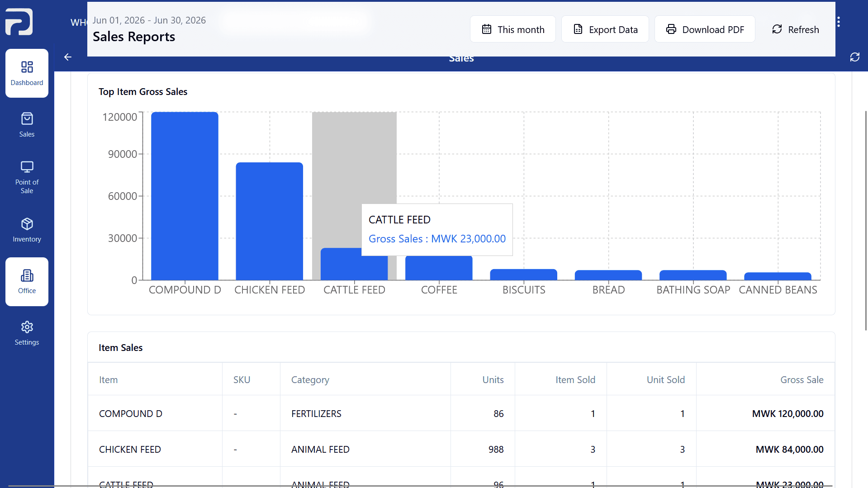The height and width of the screenshot is (488, 868).
Task: Open the Dashboard sidebar item
Action: 27,73
